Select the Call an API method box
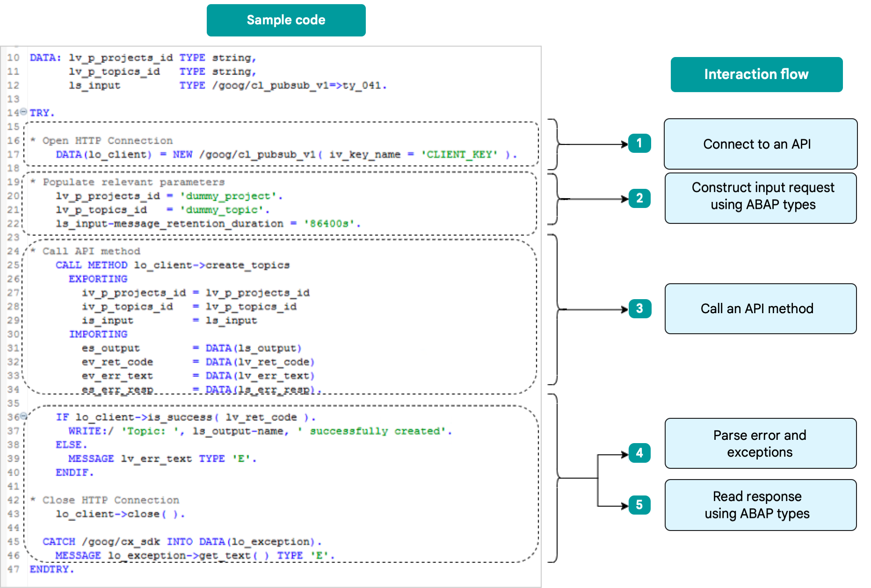 click(760, 308)
